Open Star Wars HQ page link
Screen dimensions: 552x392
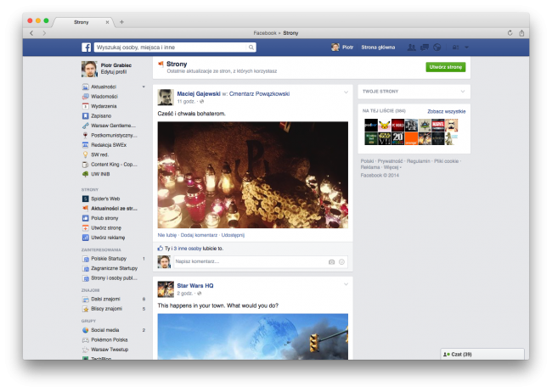[195, 286]
